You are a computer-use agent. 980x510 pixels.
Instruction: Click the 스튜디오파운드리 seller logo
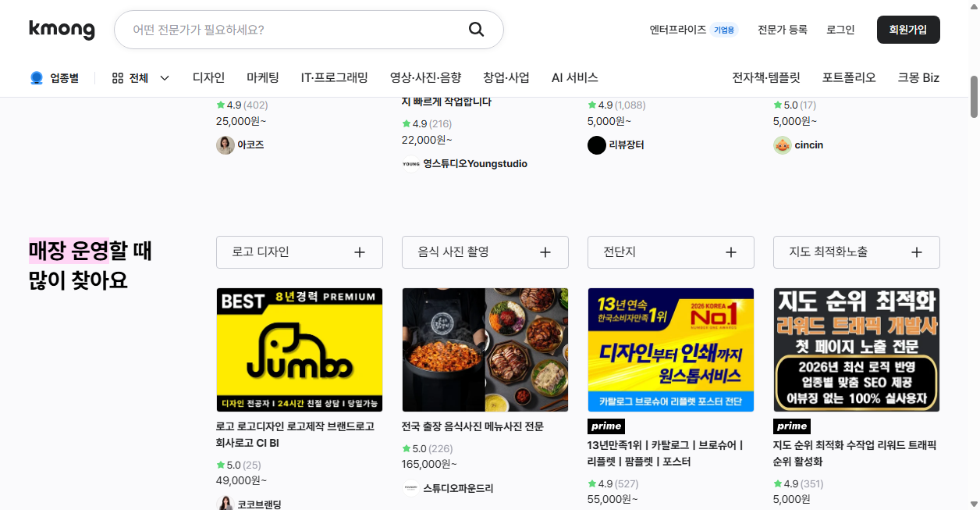click(411, 488)
